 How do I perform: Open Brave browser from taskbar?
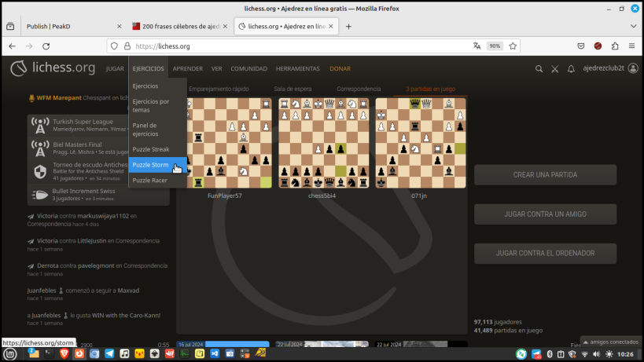coord(64,353)
